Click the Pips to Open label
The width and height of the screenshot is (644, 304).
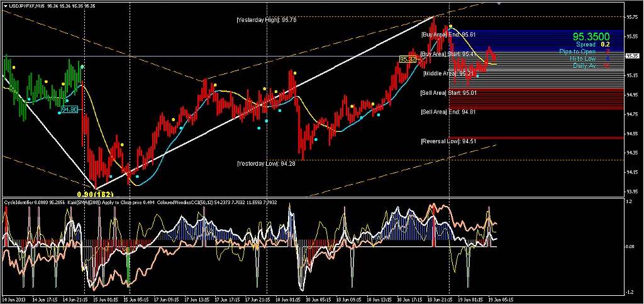(576, 52)
